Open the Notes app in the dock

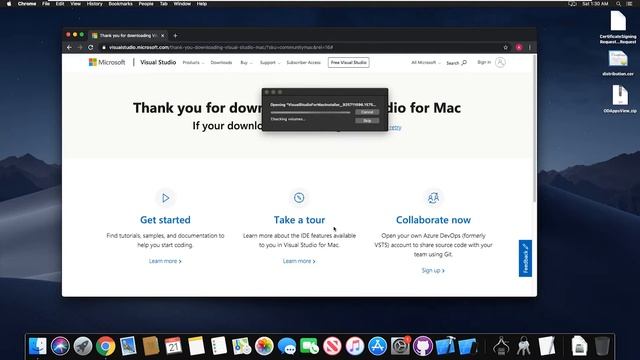pos(196,346)
